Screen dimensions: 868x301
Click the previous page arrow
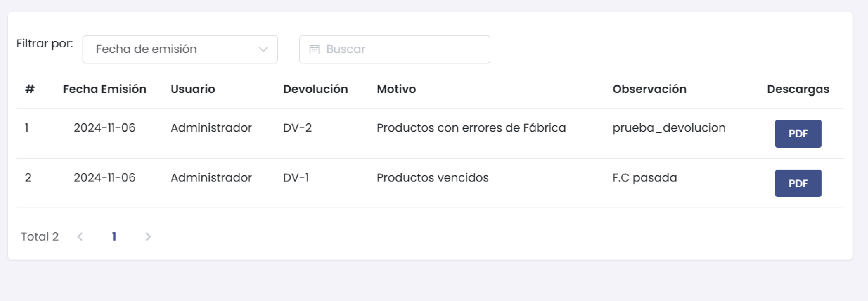tap(80, 236)
